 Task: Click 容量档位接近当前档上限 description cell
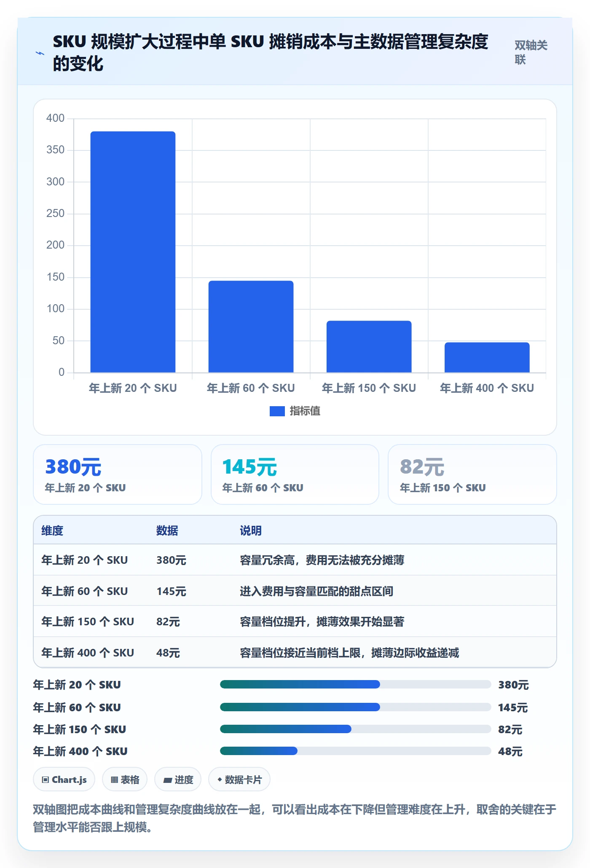pos(349,653)
